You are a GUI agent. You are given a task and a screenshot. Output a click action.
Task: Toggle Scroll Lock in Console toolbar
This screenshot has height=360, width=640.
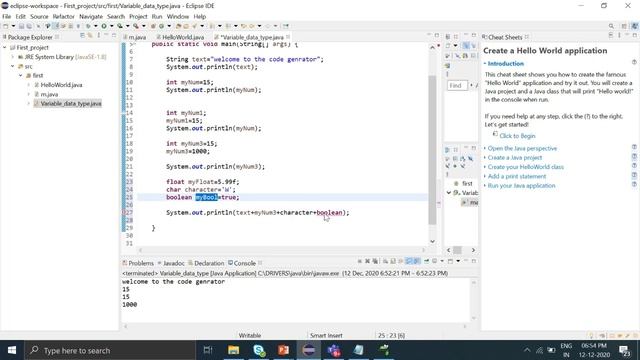tap(393, 261)
